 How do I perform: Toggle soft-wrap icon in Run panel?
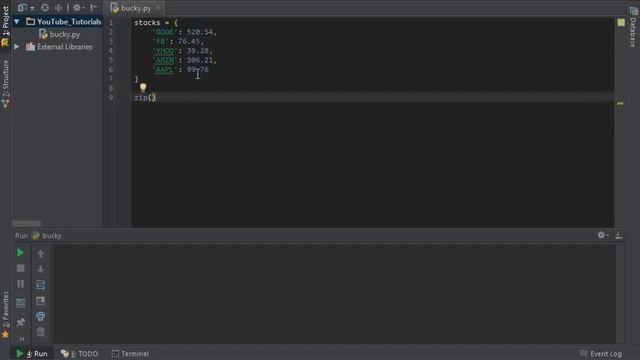(40, 285)
